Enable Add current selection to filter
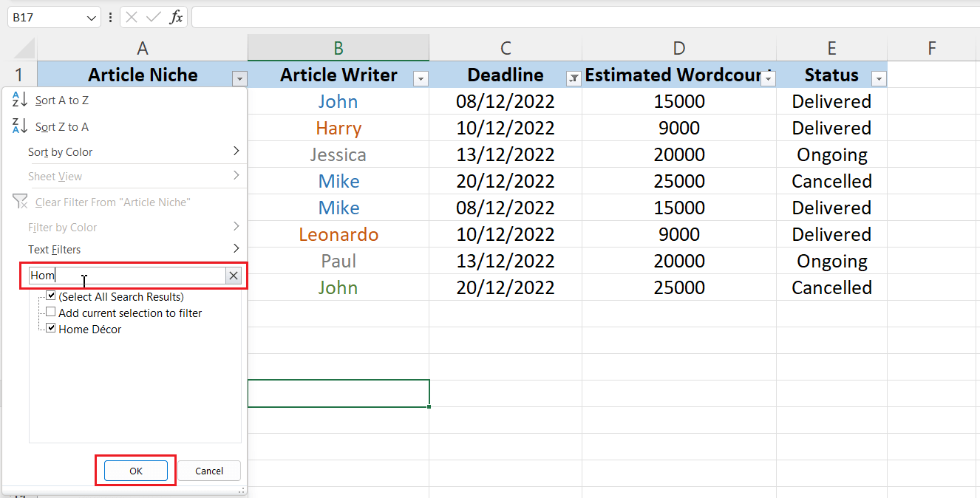Viewport: 980px width, 498px height. (51, 312)
